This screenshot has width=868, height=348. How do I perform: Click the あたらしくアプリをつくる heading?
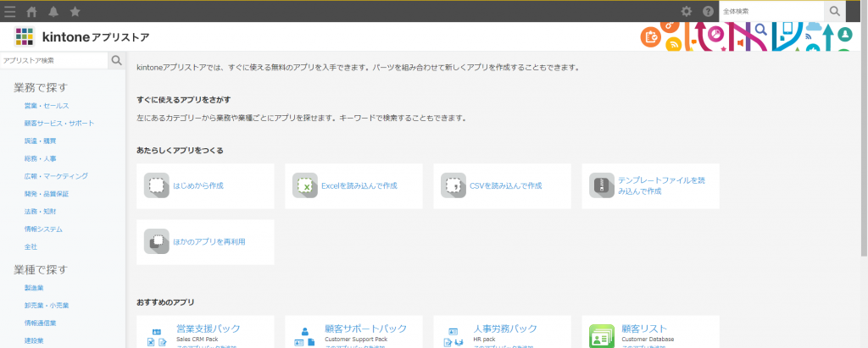[180, 151]
